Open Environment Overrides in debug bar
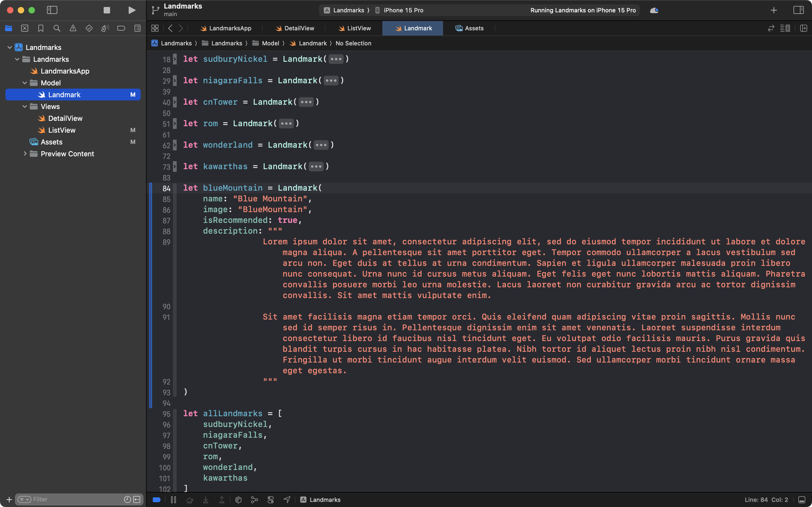 [271, 499]
